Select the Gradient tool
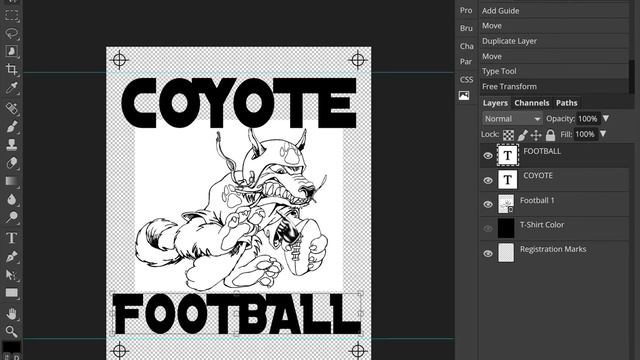 pos(11,181)
